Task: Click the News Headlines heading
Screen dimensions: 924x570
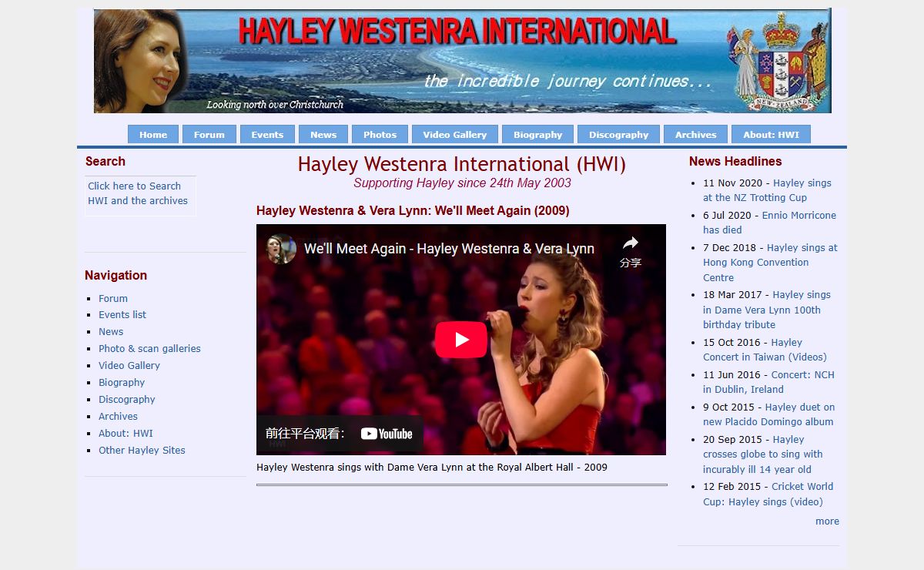Action: [x=735, y=161]
